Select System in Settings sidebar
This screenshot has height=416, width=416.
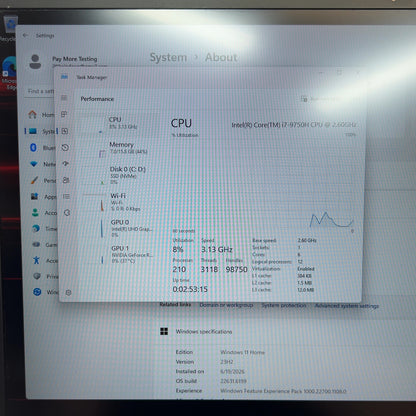42,131
